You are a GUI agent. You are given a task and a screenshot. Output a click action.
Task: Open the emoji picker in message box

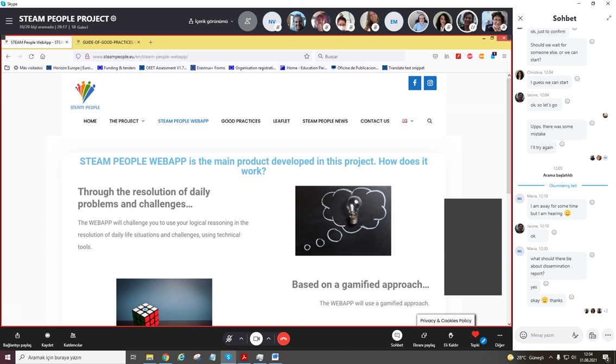coord(523,335)
